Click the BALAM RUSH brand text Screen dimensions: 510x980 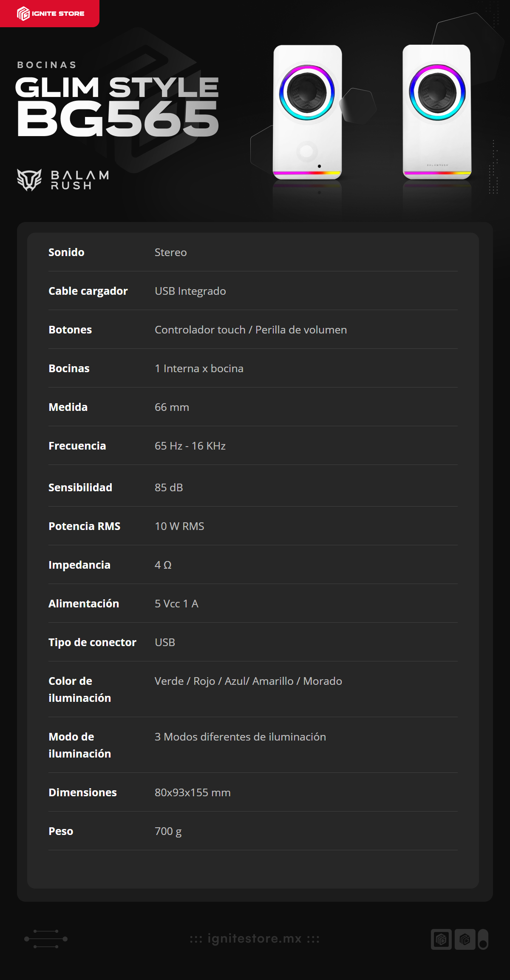(80, 180)
